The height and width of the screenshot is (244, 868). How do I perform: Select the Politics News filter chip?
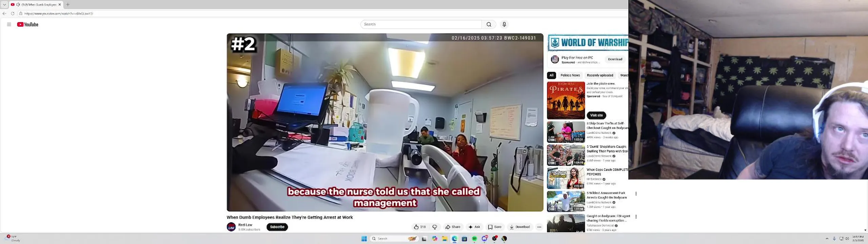[x=570, y=75]
